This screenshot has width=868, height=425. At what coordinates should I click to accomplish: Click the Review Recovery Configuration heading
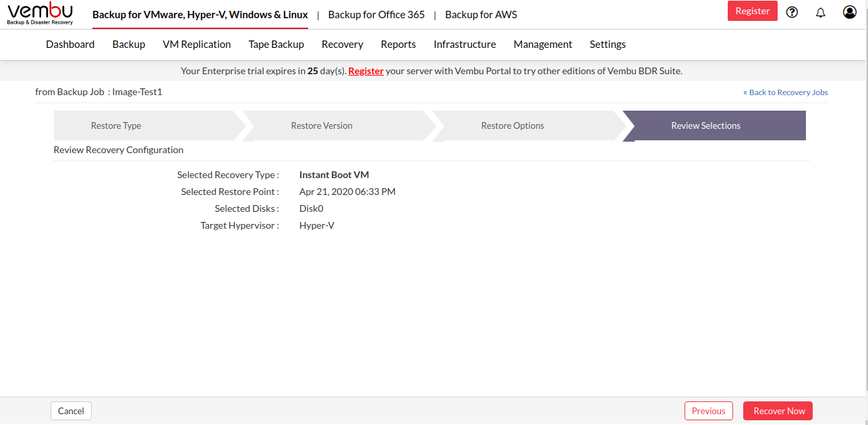[119, 150]
